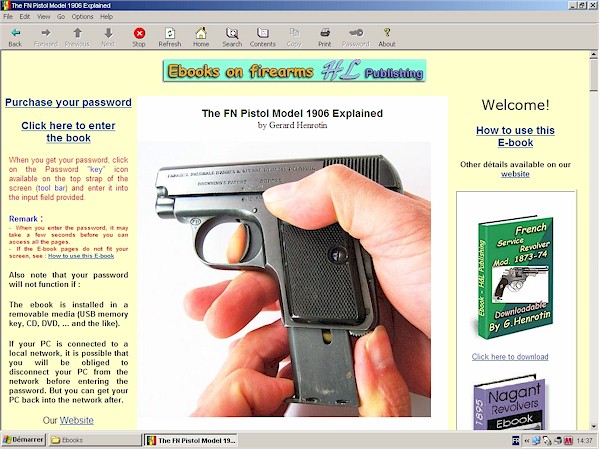Screen dimensions: 600x450
Task: Refresh the page via Refresh icon
Action: [170, 37]
